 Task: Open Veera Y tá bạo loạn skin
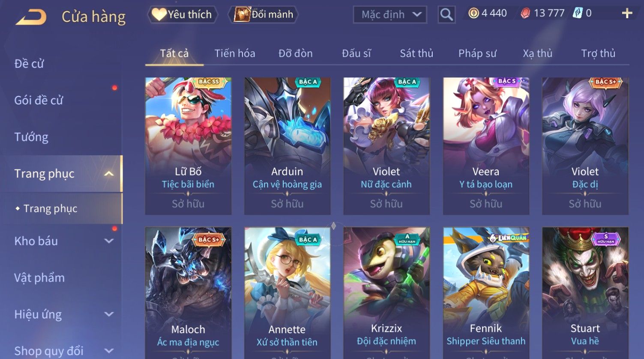(486, 146)
